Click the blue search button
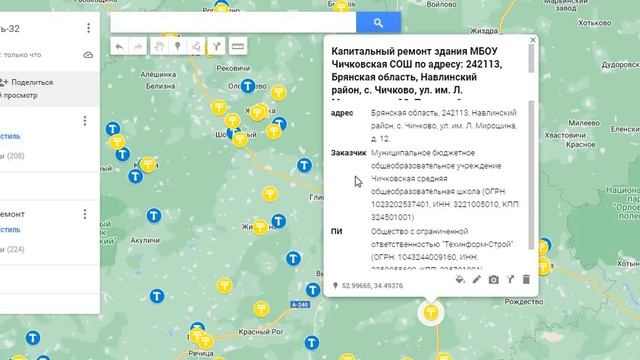The height and width of the screenshot is (360, 640). pos(378,22)
